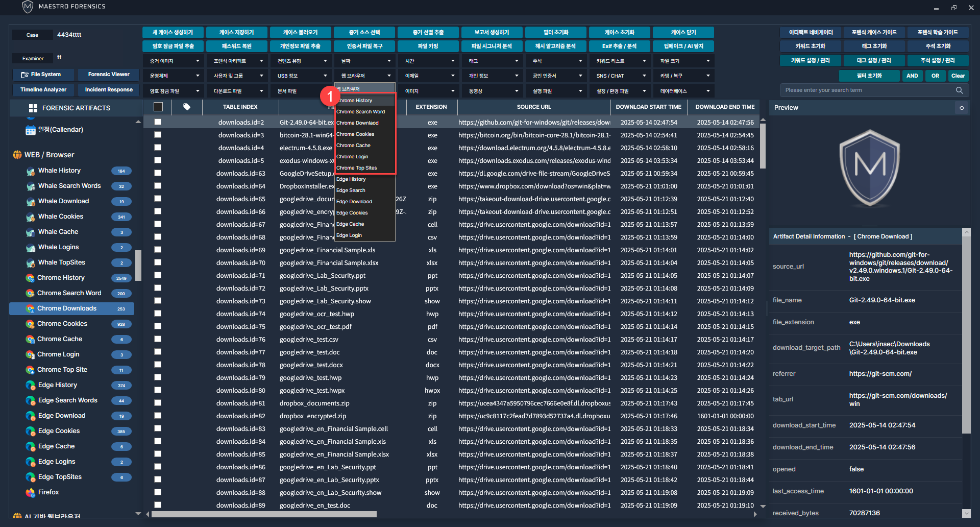Open the 키워드 리스트 dropdown filter

pyautogui.click(x=621, y=61)
